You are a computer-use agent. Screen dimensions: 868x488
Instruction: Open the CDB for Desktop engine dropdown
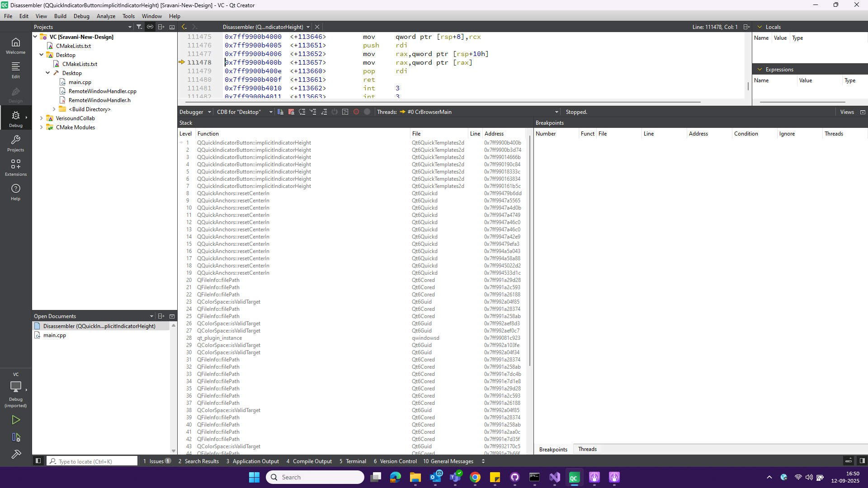[x=245, y=112]
